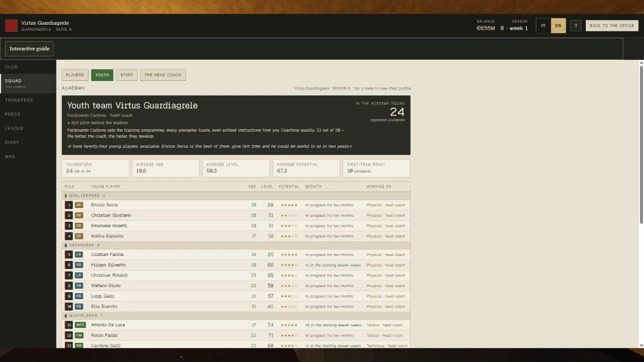This screenshot has height=362, width=644.
Task: Open the question mark help button
Action: click(x=576, y=26)
